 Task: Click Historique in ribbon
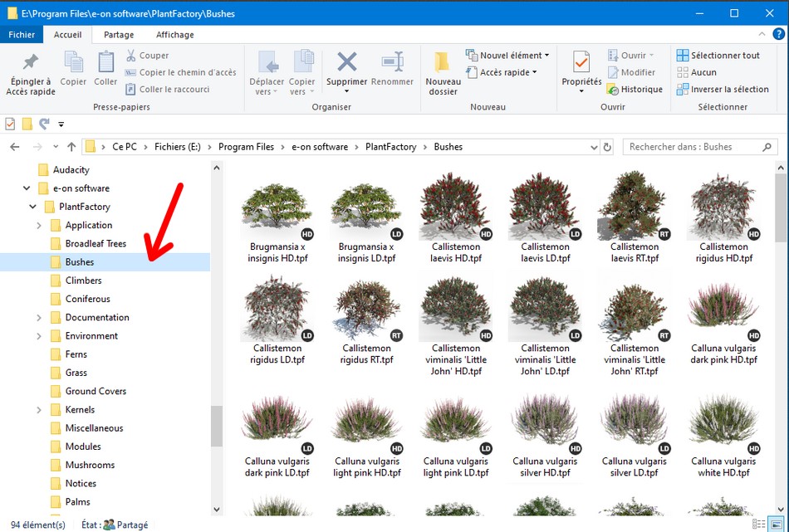click(x=635, y=90)
